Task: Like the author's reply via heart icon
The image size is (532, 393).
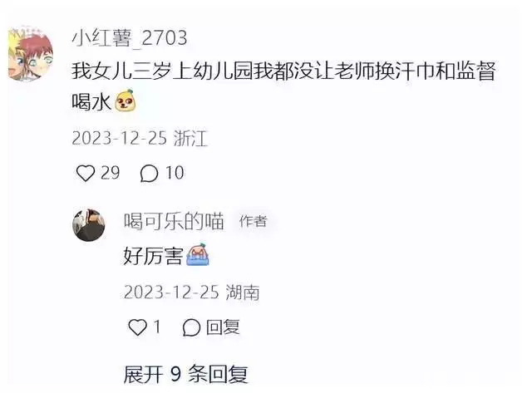Action: pos(137,327)
